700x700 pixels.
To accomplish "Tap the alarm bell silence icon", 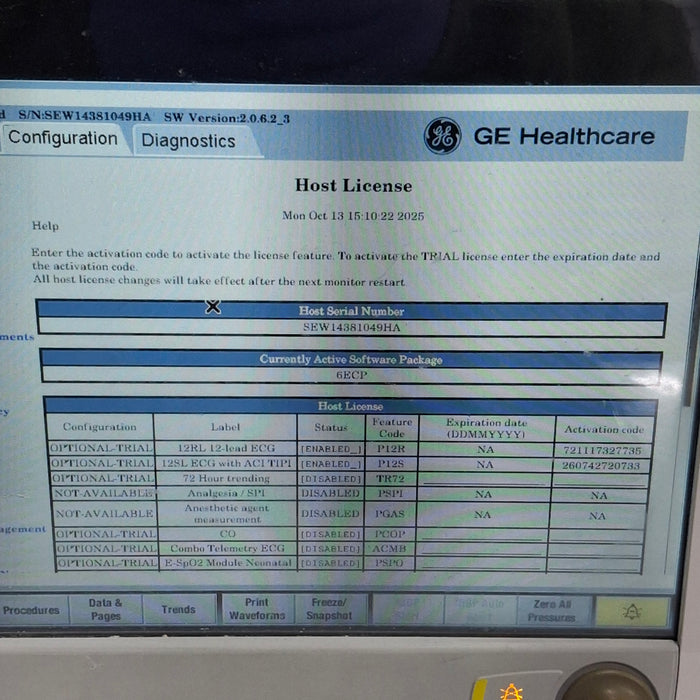I will (632, 612).
